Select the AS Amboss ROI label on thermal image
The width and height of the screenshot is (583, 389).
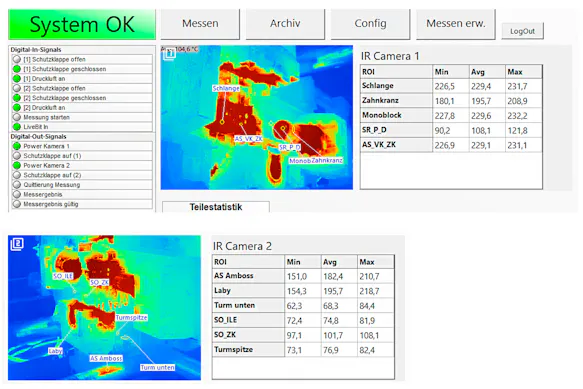tap(106, 359)
